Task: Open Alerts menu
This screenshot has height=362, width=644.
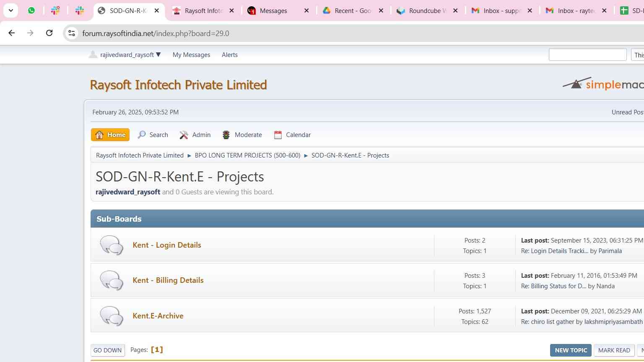Action: (x=230, y=55)
